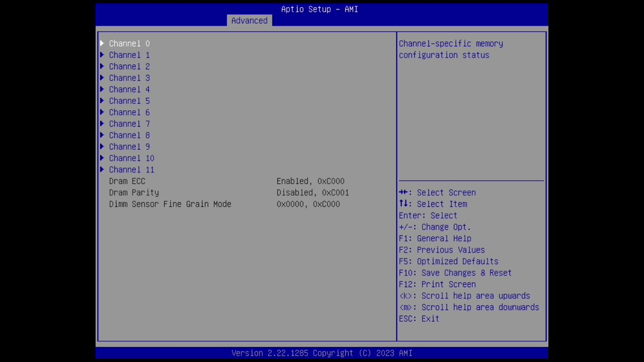
Task: Click the 'F5: Optimized Defaults' hint
Action: [449, 261]
